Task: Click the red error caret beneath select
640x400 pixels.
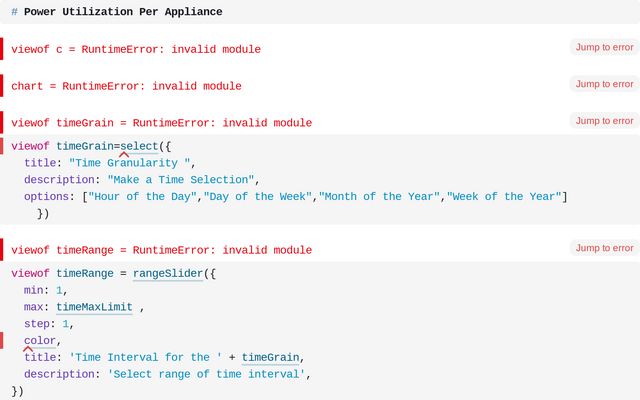Action: click(124, 155)
